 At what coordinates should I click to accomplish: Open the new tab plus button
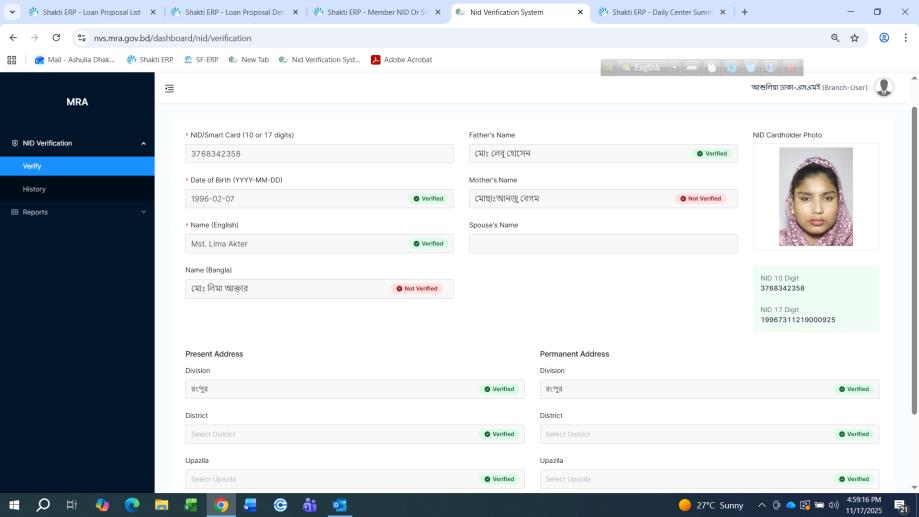point(744,12)
